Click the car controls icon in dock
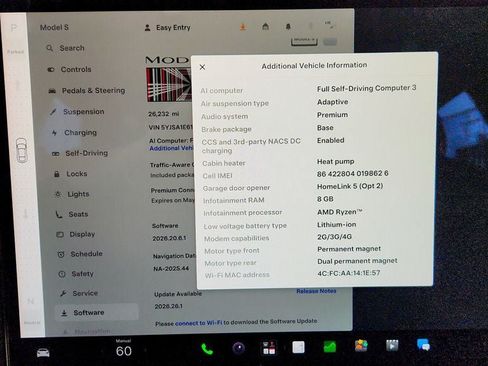The height and width of the screenshot is (366, 488). click(x=43, y=352)
